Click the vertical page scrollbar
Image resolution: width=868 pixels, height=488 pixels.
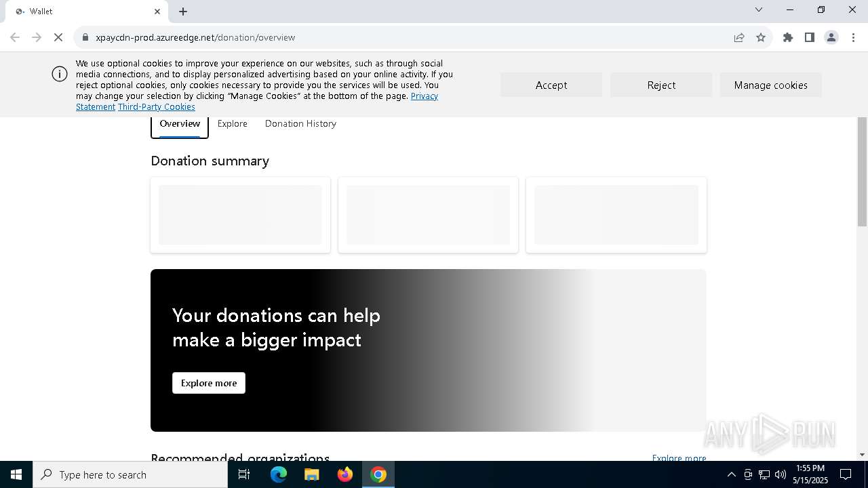(x=863, y=171)
